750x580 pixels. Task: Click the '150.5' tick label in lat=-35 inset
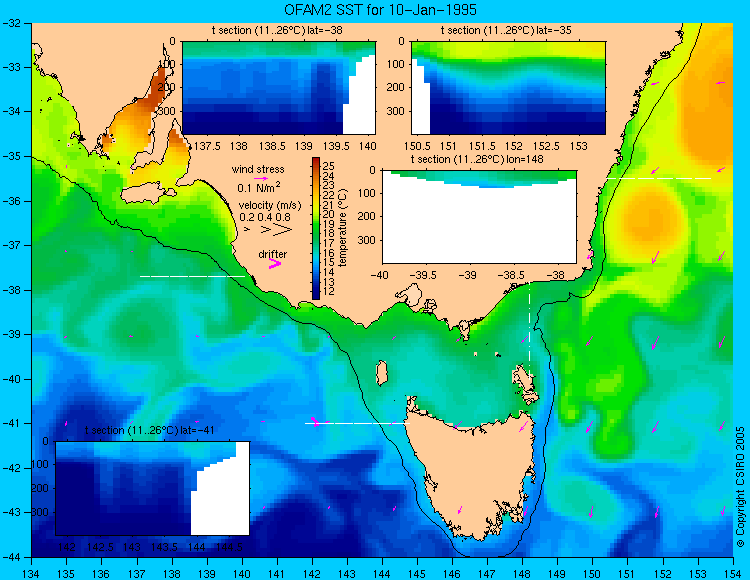coord(418,146)
